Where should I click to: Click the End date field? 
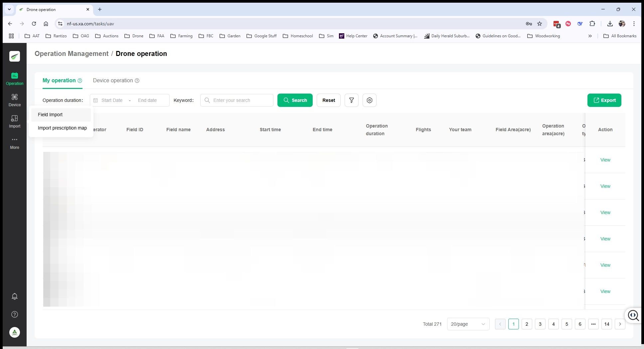tap(147, 100)
